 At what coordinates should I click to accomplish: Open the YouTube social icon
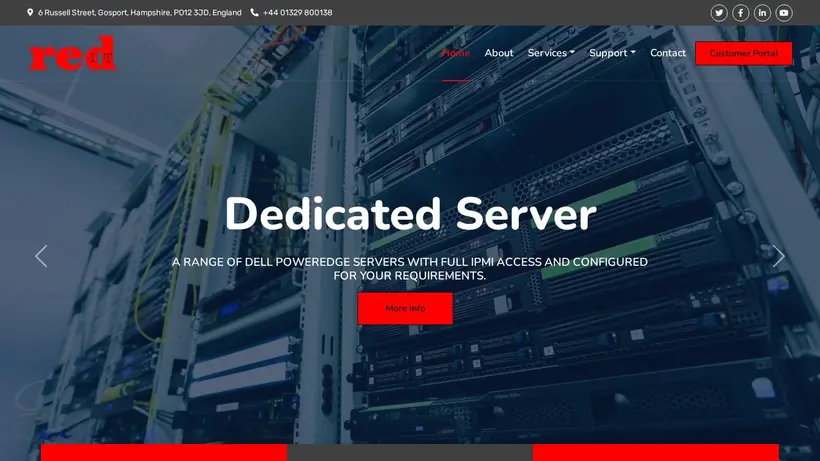pyautogui.click(x=784, y=13)
